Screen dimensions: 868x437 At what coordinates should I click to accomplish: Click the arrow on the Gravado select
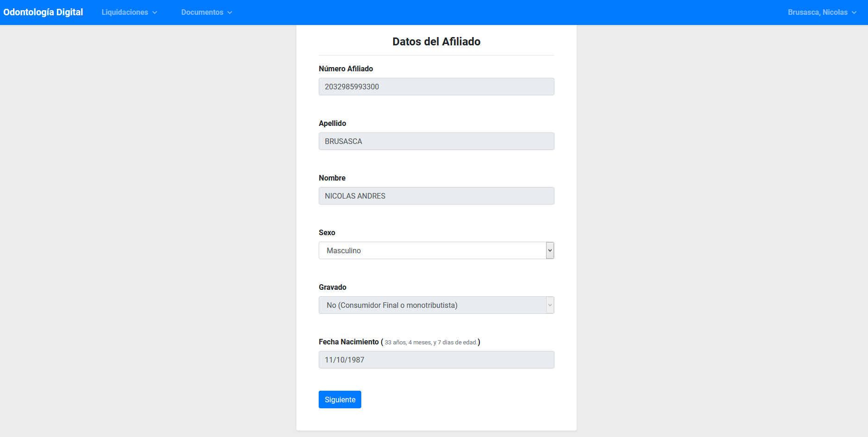tap(550, 305)
